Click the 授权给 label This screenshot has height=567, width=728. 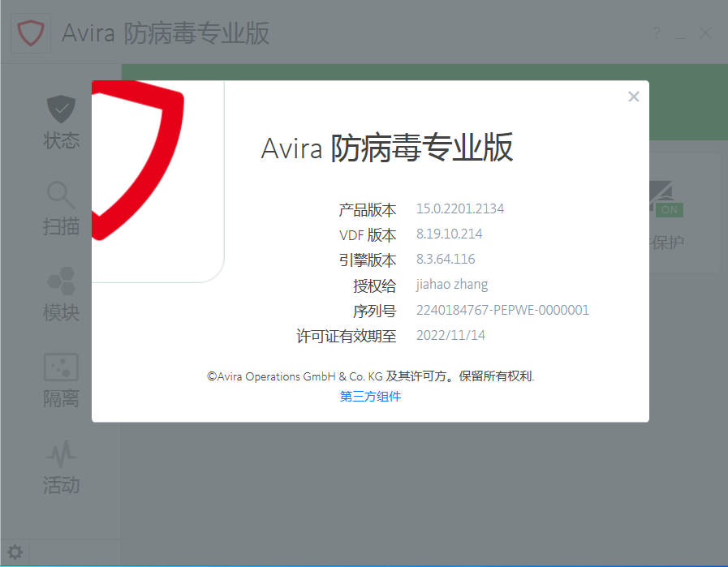375,286
